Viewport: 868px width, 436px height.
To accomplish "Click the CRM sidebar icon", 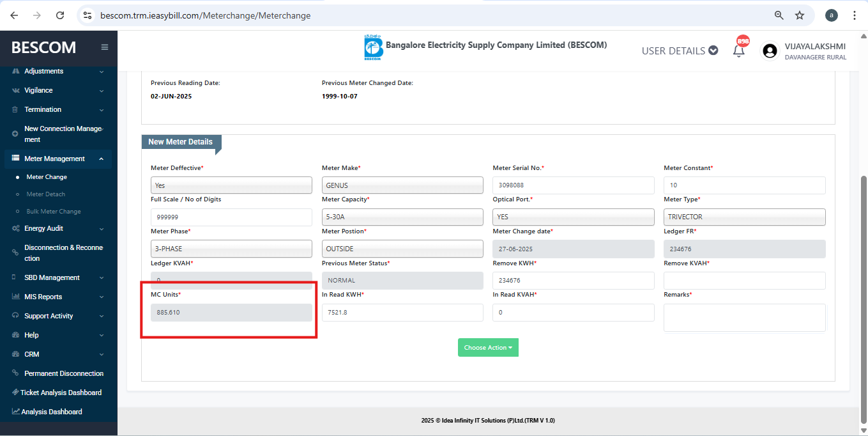I will point(15,354).
